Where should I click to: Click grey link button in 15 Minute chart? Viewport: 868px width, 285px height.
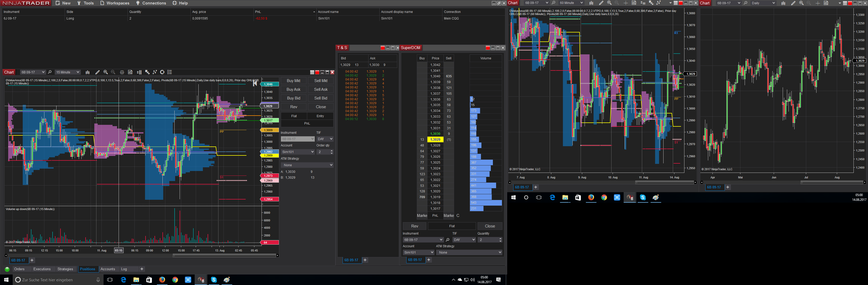pos(312,72)
